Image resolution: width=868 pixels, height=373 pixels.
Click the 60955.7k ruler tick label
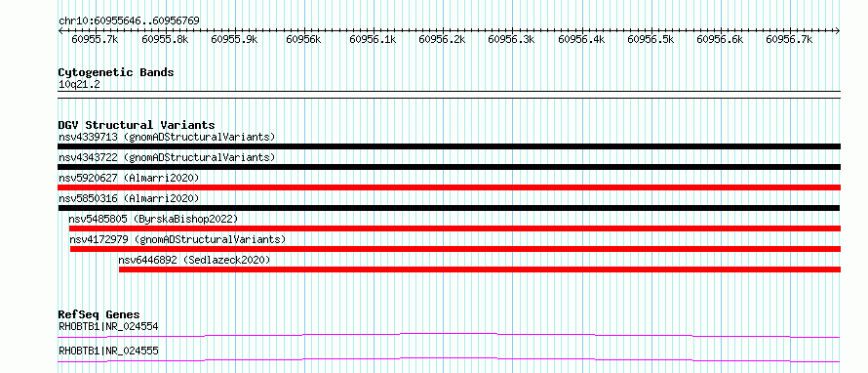pyautogui.click(x=95, y=39)
